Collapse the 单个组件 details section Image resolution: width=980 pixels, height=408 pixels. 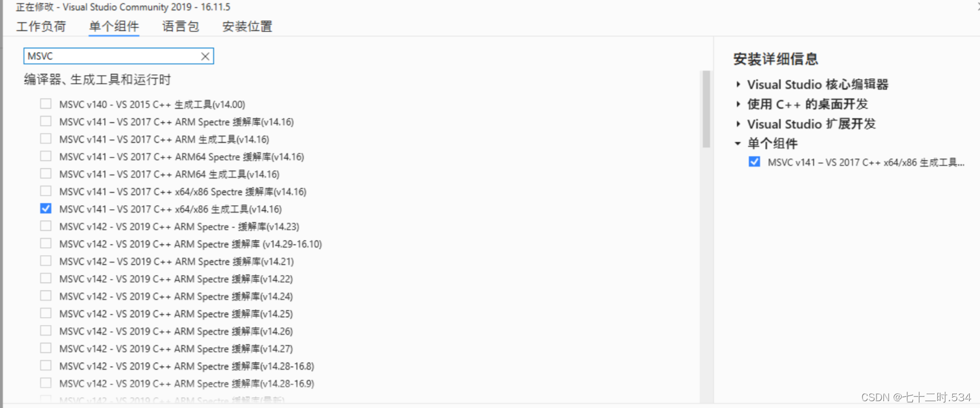[x=737, y=143]
